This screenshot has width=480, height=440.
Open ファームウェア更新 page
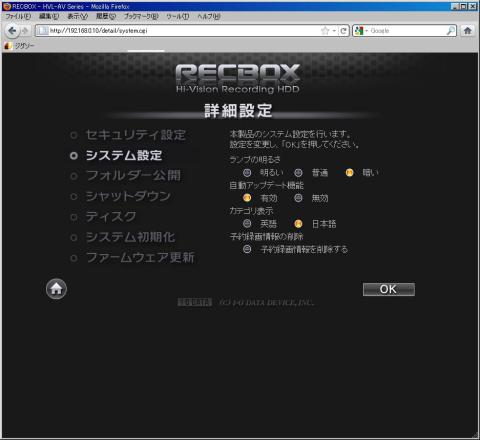(140, 257)
